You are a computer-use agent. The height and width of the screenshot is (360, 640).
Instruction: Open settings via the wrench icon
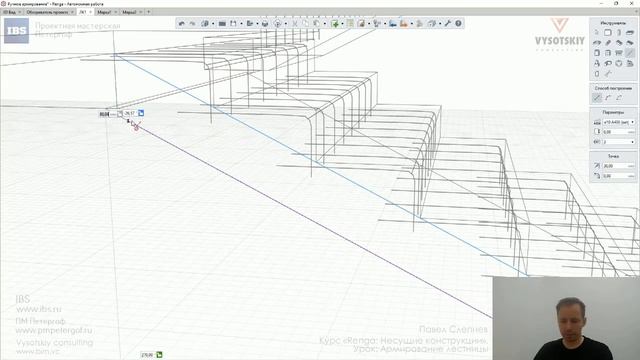[448, 24]
